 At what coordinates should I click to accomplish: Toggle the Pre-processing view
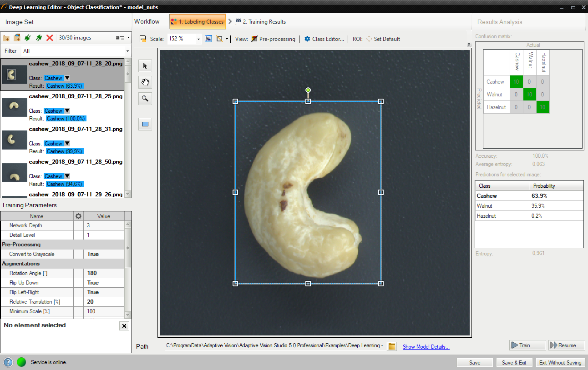pos(273,39)
